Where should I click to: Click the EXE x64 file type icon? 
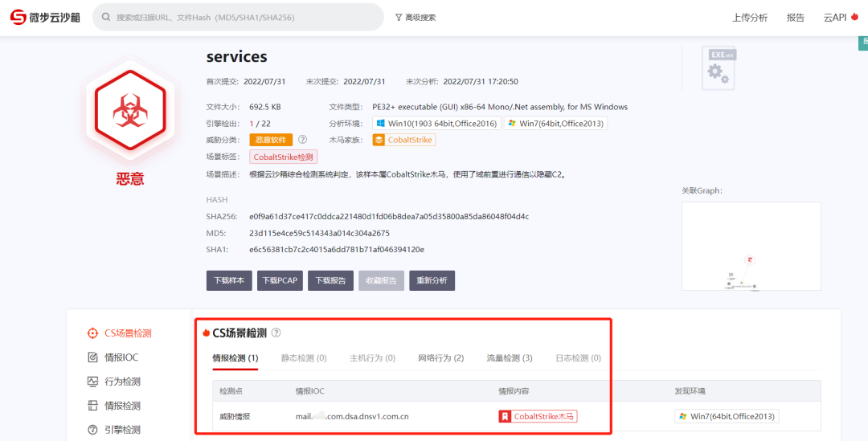[719, 68]
